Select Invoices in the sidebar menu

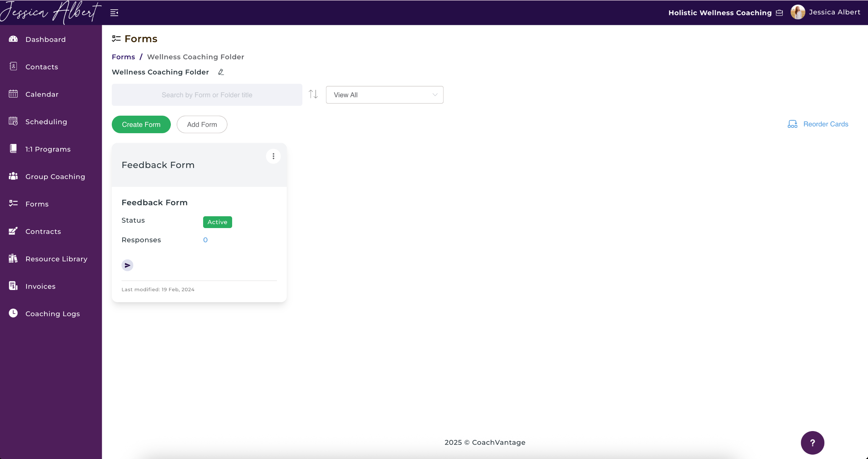(40, 286)
